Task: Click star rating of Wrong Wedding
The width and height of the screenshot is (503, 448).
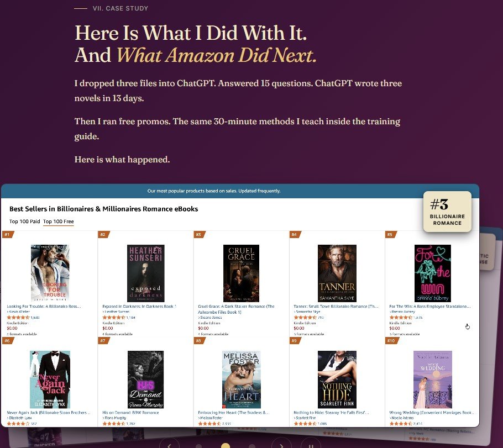Action: point(400,424)
